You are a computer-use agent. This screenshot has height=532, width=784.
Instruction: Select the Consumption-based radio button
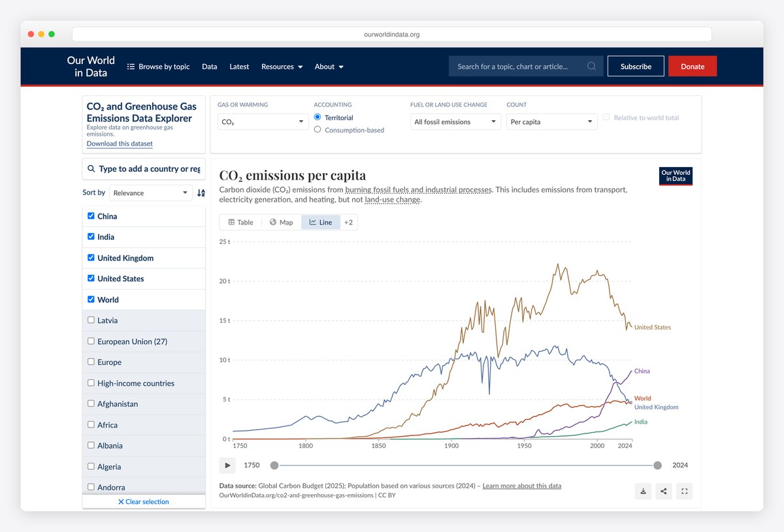pos(318,129)
